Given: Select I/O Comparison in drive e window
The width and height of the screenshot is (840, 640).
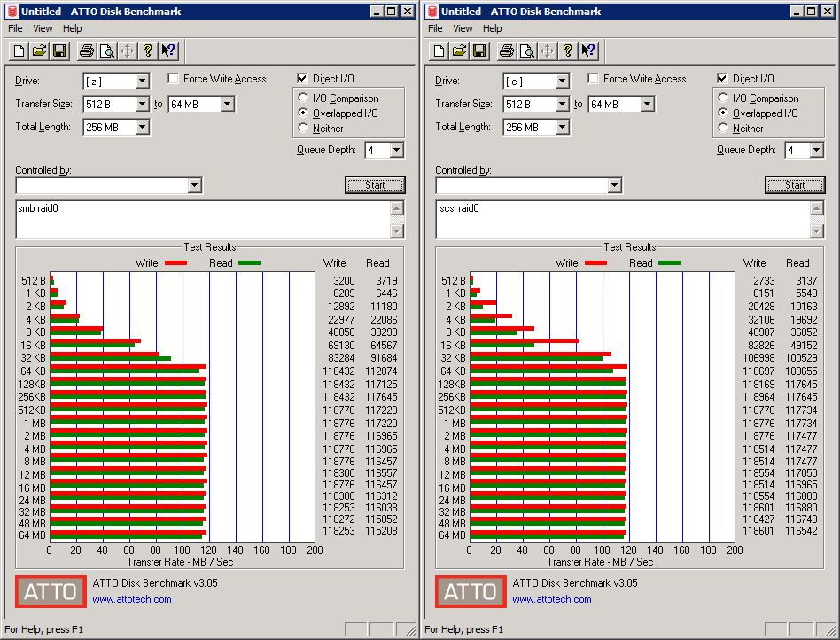Looking at the screenshot, I should click(x=723, y=98).
